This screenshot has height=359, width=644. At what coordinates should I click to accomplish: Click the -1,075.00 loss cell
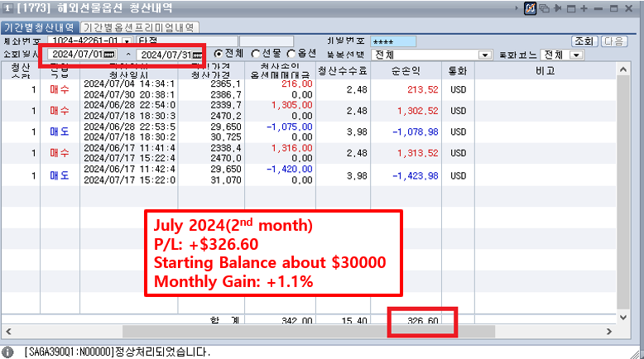[x=290, y=127]
